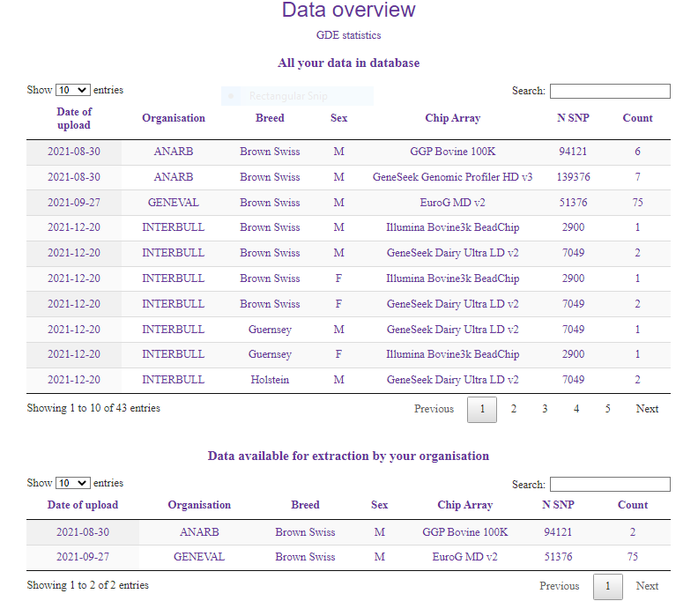Go to page 5 of top table
698x616 pixels.
607,409
